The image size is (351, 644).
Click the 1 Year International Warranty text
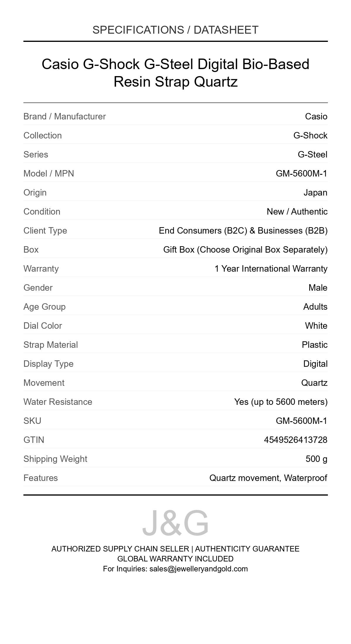coord(271,269)
